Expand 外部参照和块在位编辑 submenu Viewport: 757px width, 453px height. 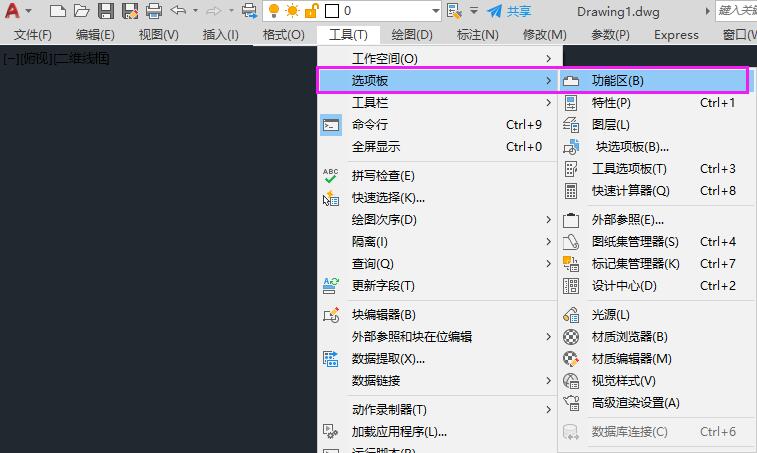pos(439,337)
